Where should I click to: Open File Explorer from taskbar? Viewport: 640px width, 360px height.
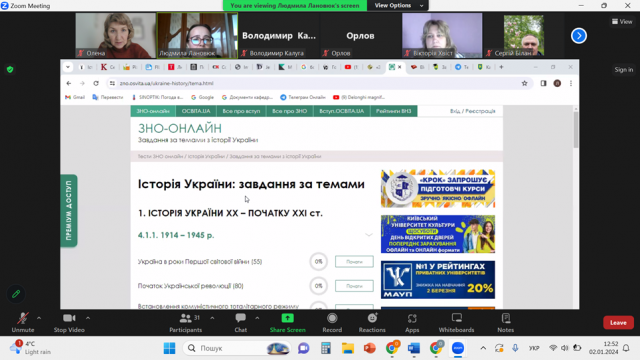[x=348, y=348]
